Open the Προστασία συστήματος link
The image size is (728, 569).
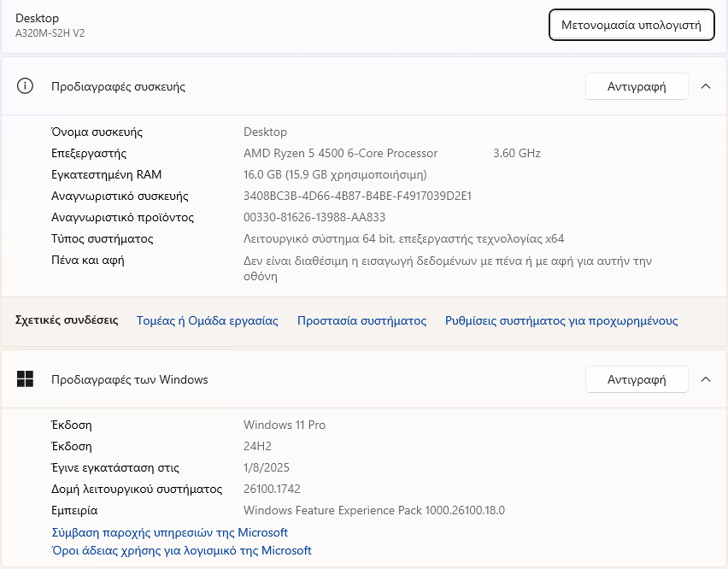tap(361, 320)
